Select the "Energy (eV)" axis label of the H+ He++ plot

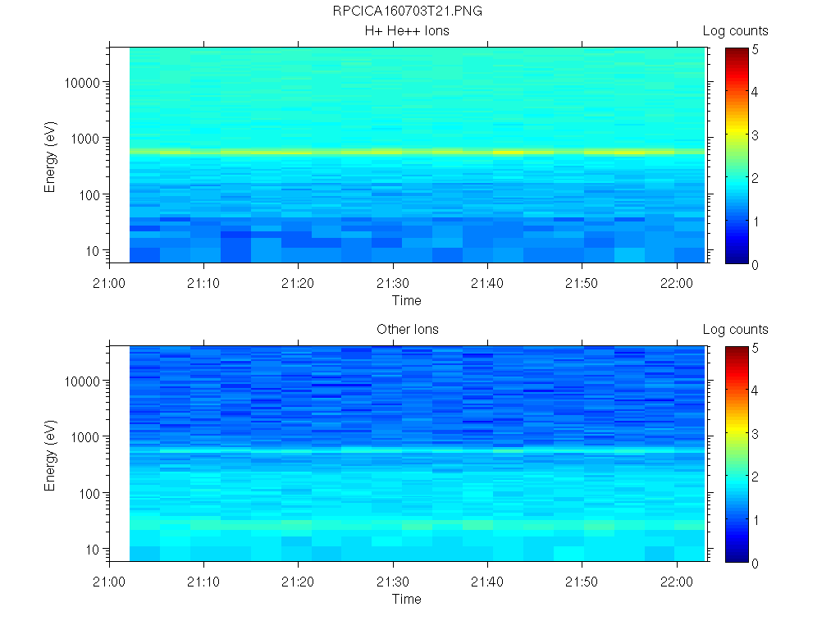pos(50,157)
